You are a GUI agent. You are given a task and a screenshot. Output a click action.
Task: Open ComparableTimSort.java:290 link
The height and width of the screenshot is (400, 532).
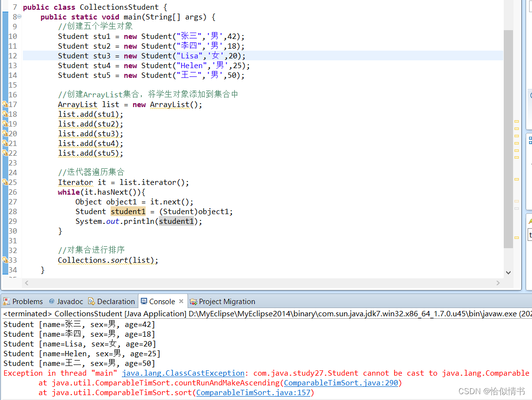341,382
